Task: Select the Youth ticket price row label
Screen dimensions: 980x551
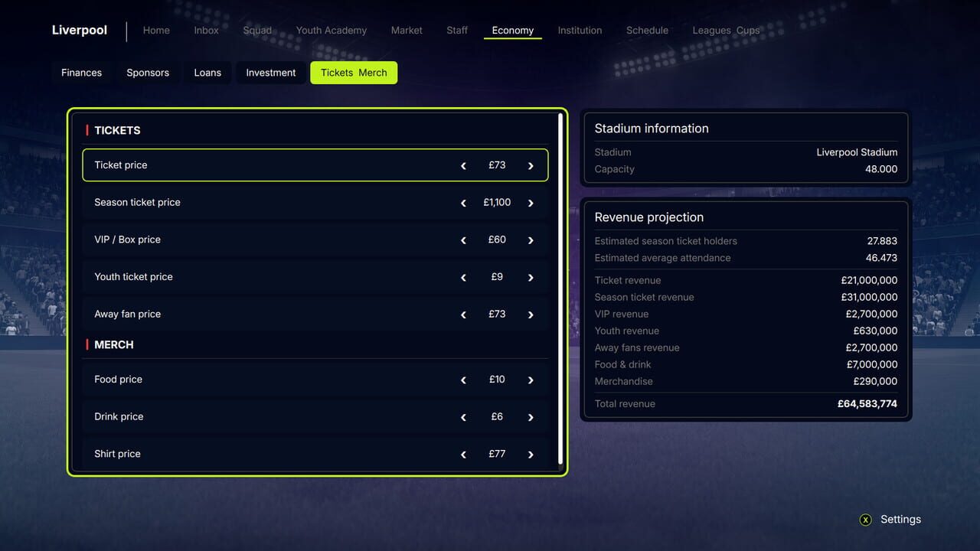Action: pos(134,277)
